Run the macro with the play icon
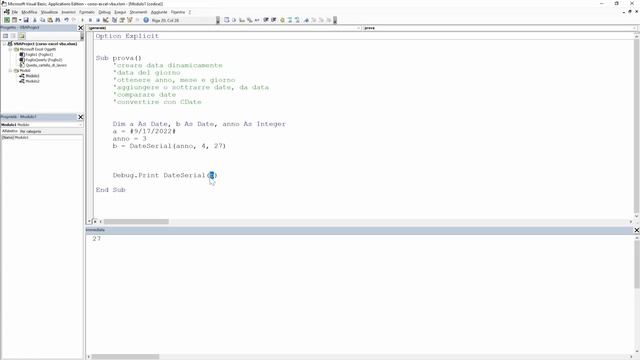The width and height of the screenshot is (640, 360). pyautogui.click(x=82, y=20)
